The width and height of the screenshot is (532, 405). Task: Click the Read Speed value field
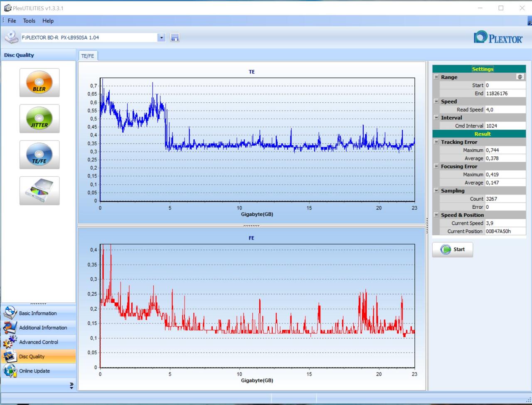tap(505, 110)
